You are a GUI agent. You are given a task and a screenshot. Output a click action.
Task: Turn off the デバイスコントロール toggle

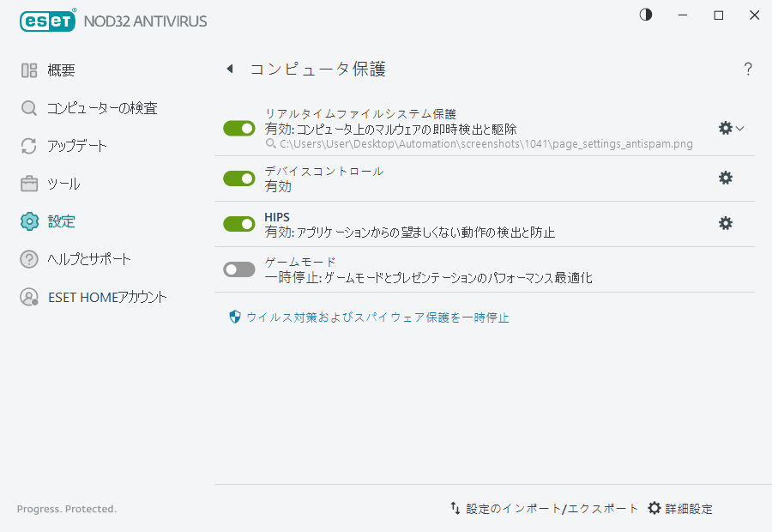[x=238, y=178]
